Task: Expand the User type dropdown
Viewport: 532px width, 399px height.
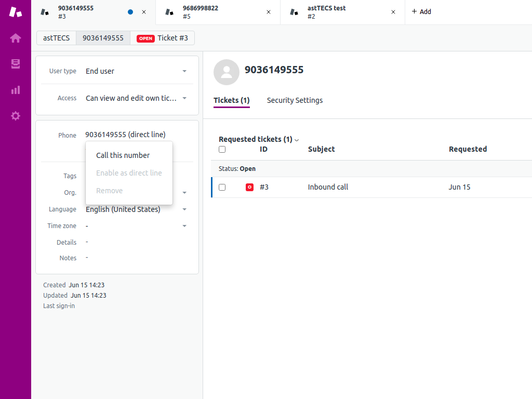Action: (x=184, y=71)
